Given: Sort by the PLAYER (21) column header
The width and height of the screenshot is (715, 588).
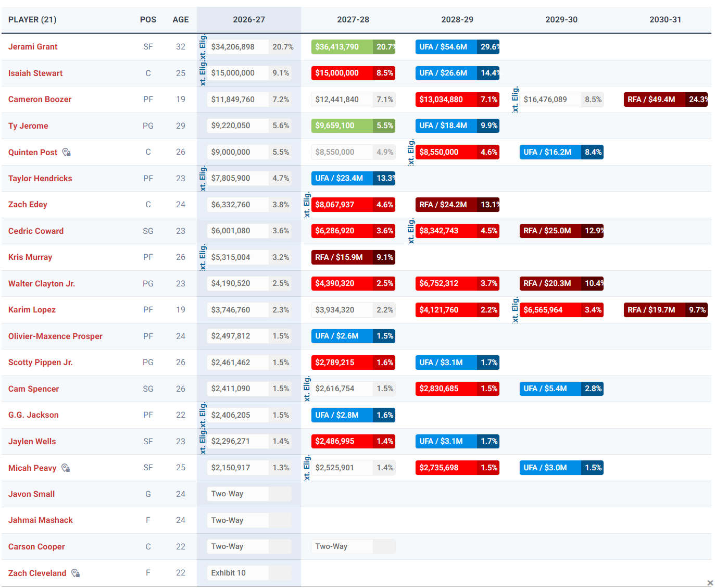Looking at the screenshot, I should tap(32, 20).
